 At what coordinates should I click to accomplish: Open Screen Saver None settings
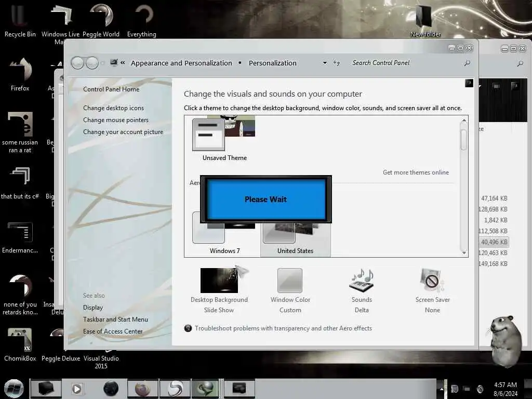[x=433, y=290]
